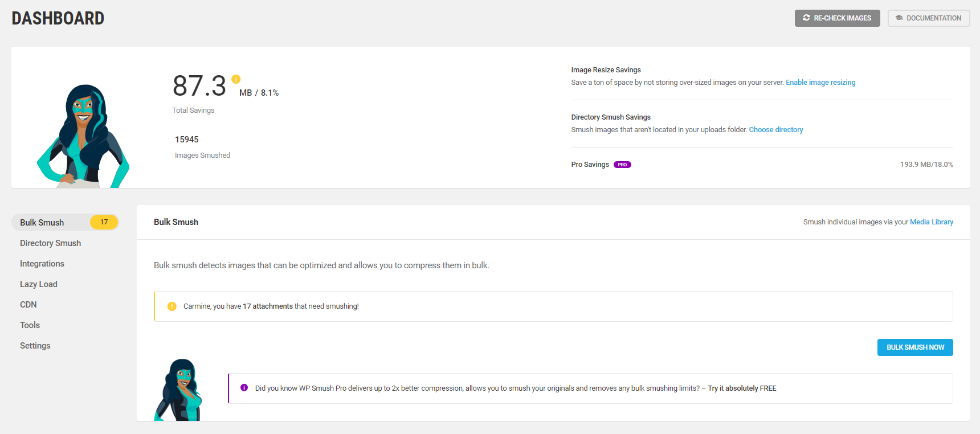The image size is (980, 434).
Task: Select the CDN sidebar tab
Action: [28, 305]
